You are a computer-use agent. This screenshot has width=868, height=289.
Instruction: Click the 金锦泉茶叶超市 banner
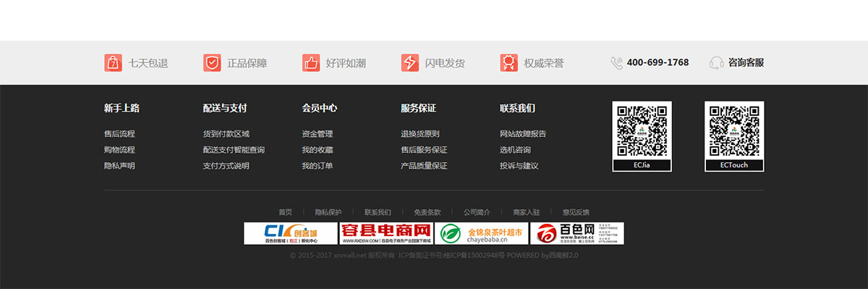coord(482,233)
